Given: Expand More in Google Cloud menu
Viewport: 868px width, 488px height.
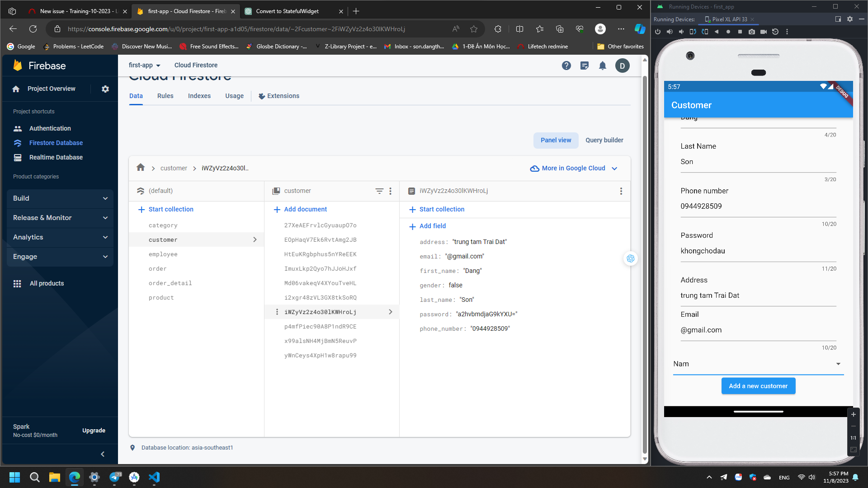Looking at the screenshot, I should [573, 168].
